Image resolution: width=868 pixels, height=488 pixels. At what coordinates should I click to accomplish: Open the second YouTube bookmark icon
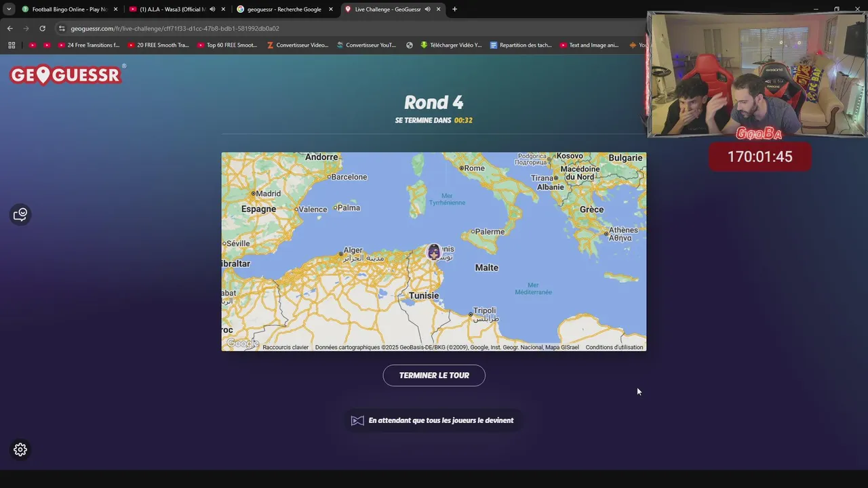tap(47, 45)
